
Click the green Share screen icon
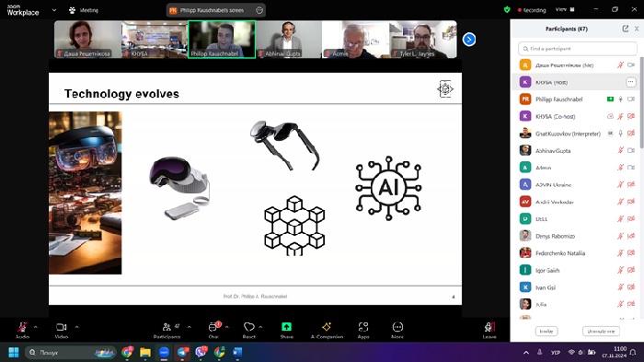click(x=286, y=327)
